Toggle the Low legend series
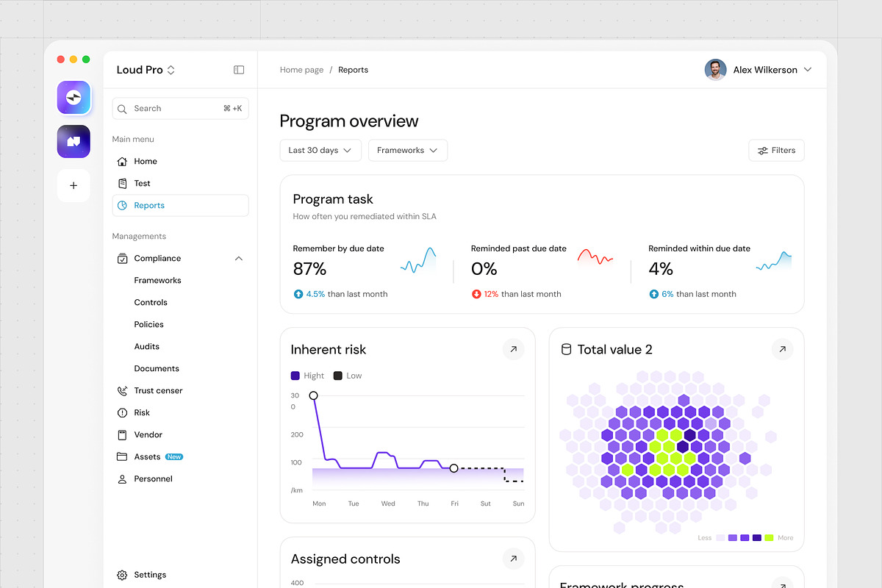Viewport: 882px width, 588px height. point(348,376)
